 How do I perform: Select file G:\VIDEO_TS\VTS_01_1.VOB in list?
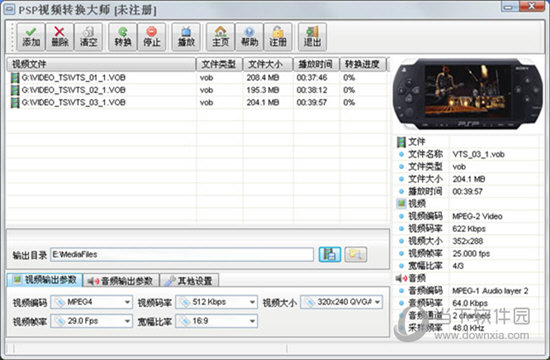pos(74,78)
